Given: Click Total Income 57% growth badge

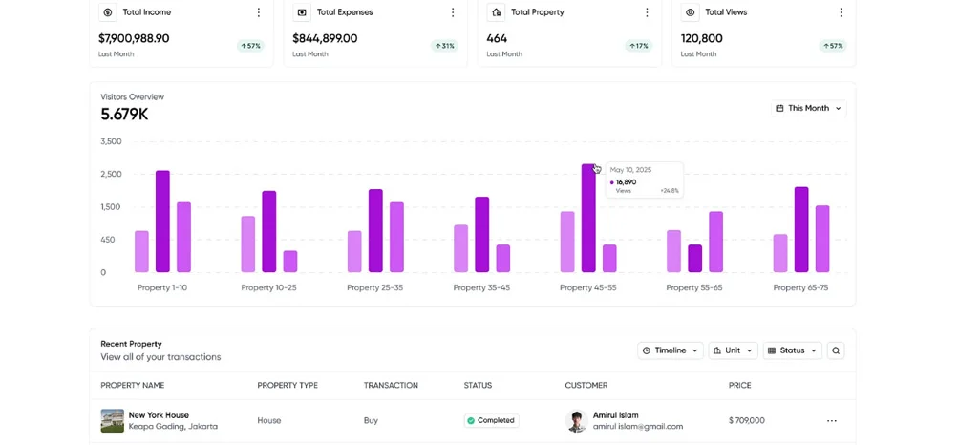Looking at the screenshot, I should 250,46.
